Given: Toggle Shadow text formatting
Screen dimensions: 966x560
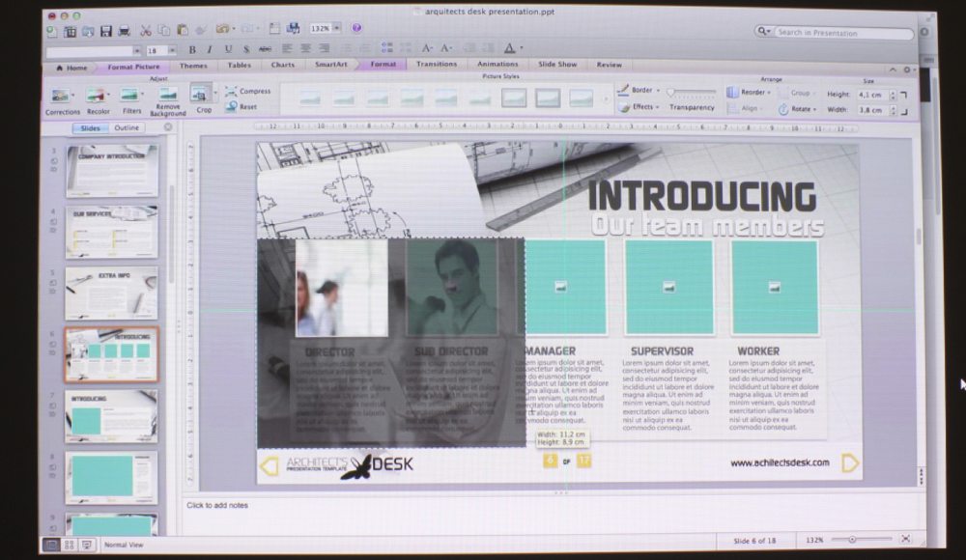Looking at the screenshot, I should pyautogui.click(x=245, y=48).
